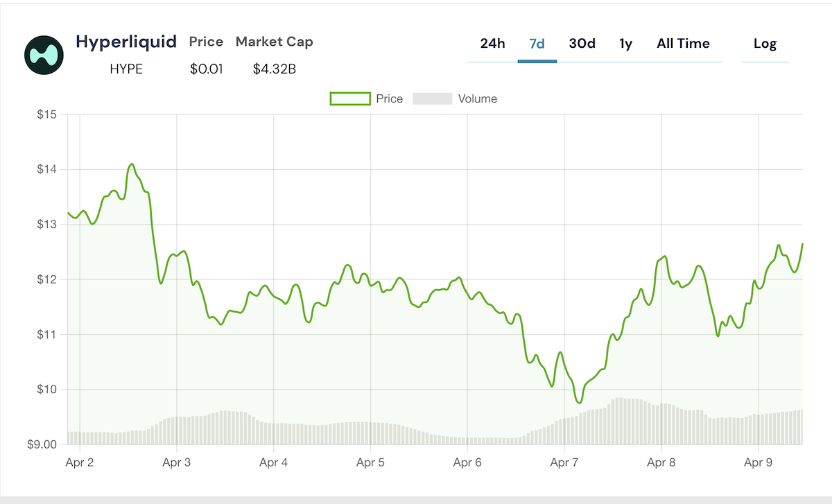
Task: Select the 7d time range tab
Action: point(537,44)
